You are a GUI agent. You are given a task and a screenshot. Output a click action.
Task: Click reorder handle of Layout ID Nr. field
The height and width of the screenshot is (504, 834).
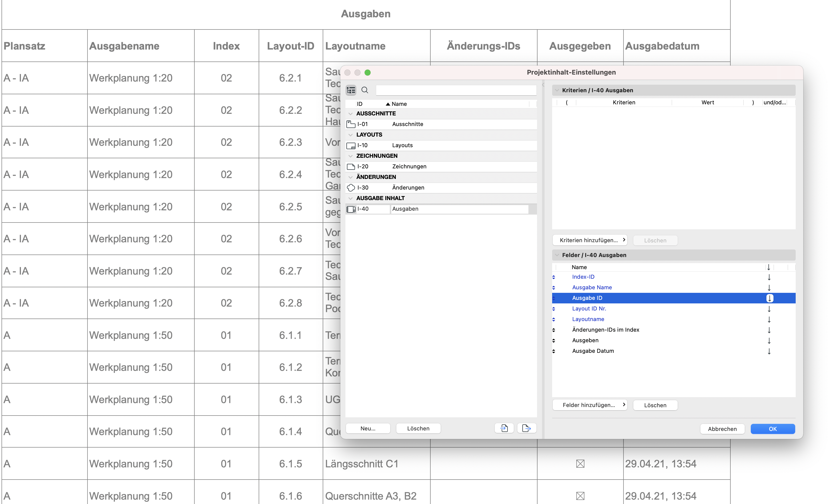coord(554,309)
